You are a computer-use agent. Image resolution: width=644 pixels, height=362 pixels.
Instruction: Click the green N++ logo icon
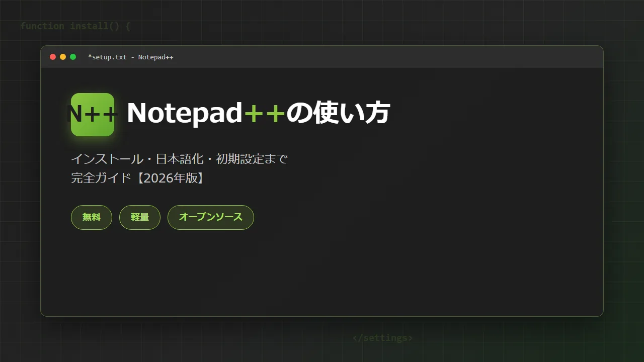point(93,115)
